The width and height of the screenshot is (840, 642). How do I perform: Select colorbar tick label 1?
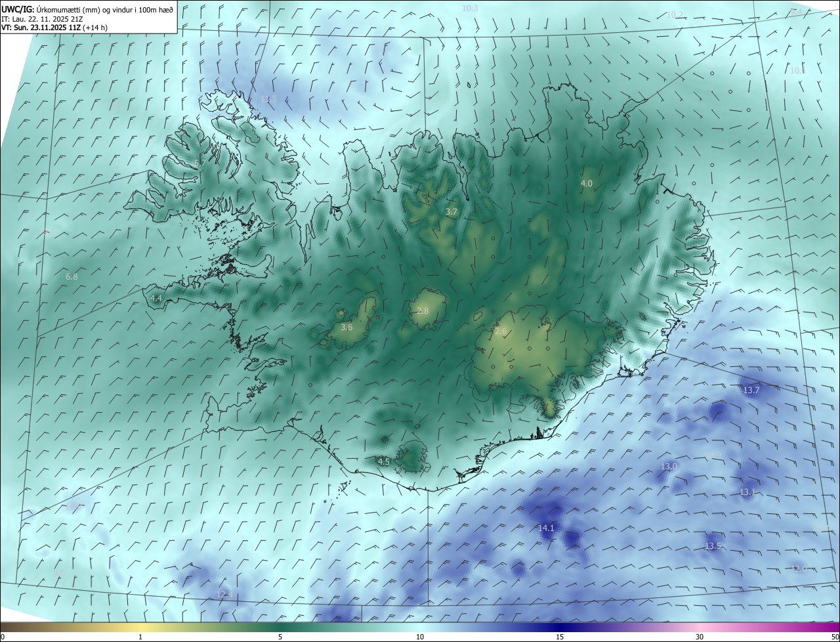click(140, 637)
